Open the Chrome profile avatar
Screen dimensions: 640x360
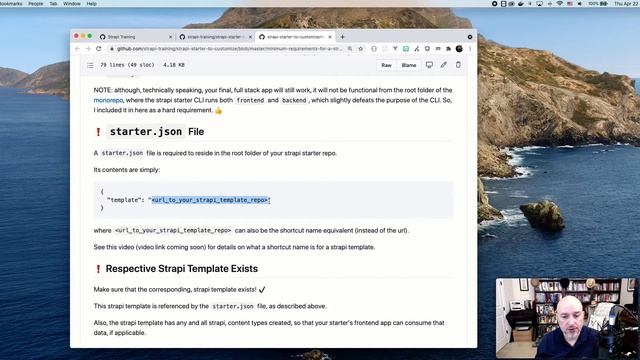pos(459,49)
